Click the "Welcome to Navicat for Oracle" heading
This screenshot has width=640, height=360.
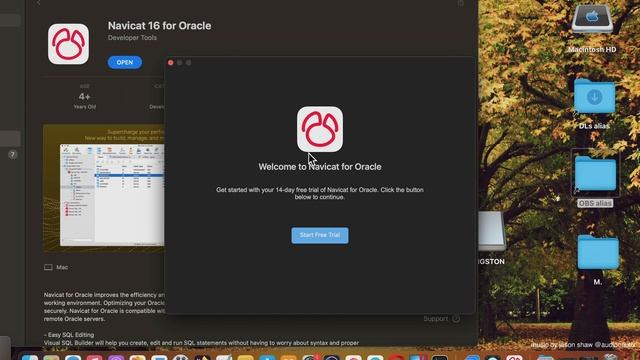click(320, 167)
